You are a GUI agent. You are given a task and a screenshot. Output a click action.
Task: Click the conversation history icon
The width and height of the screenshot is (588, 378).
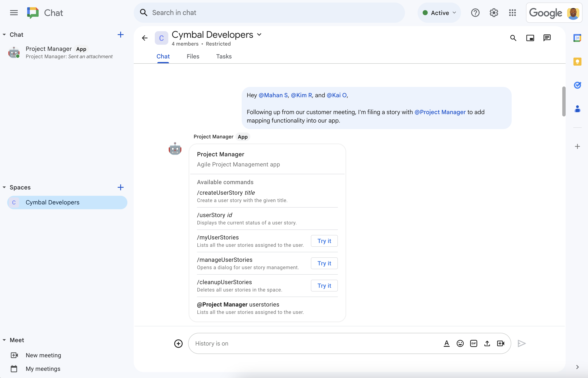tap(547, 38)
